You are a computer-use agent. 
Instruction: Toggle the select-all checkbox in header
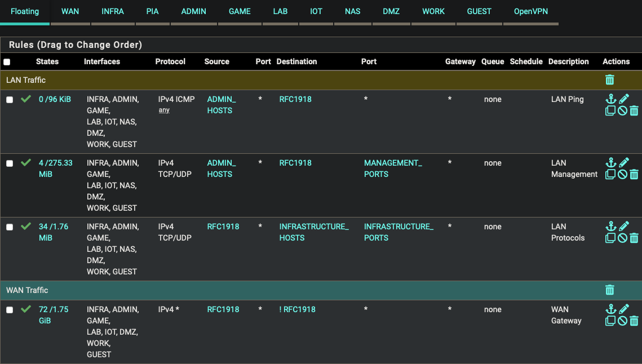click(7, 62)
